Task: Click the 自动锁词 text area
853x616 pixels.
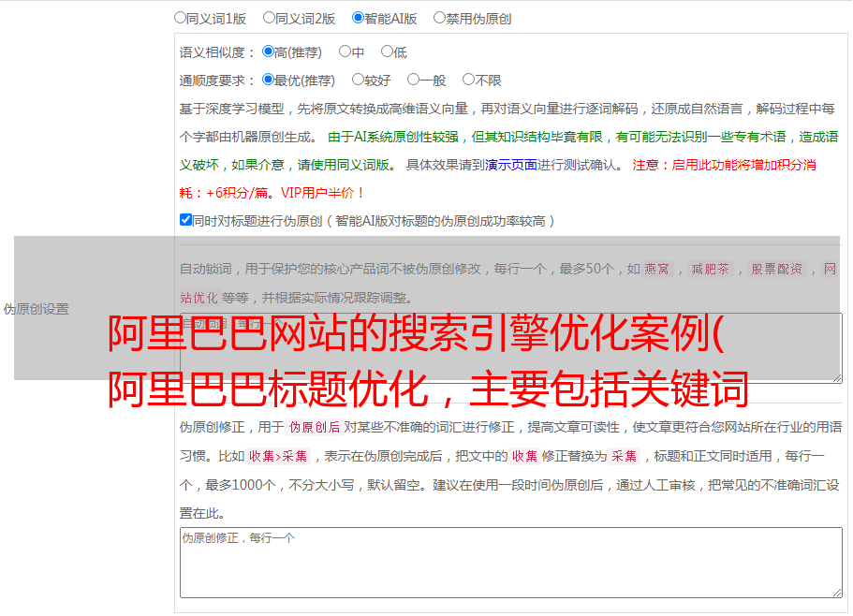Action: (x=511, y=348)
